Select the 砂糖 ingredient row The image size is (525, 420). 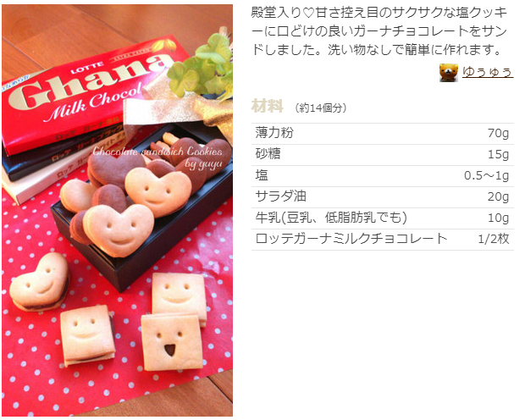coord(383,154)
